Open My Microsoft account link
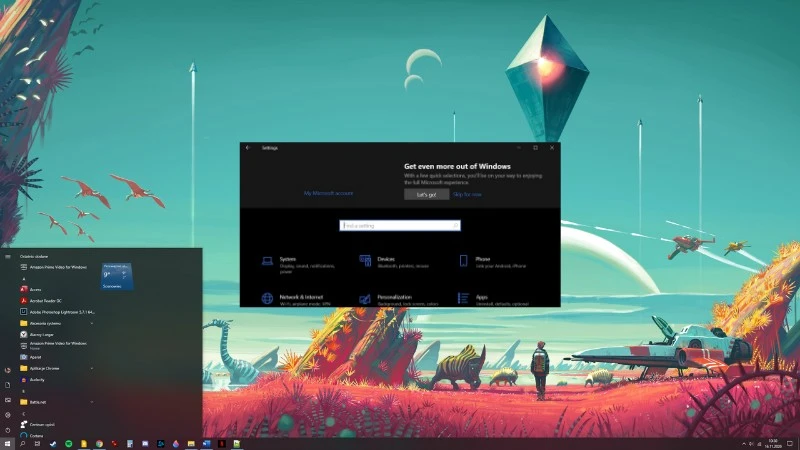Image resolution: width=800 pixels, height=450 pixels. [x=328, y=193]
